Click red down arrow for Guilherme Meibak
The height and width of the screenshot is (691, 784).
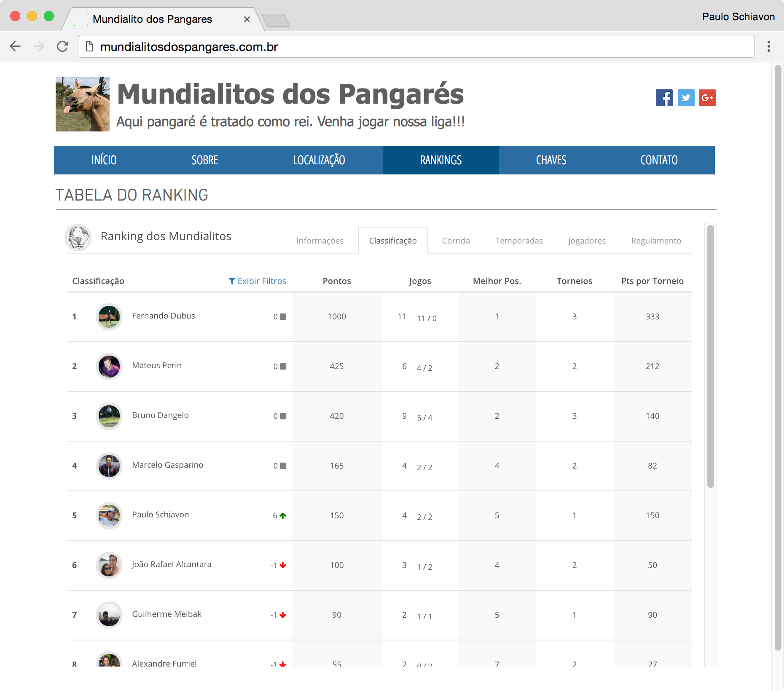pyautogui.click(x=283, y=615)
